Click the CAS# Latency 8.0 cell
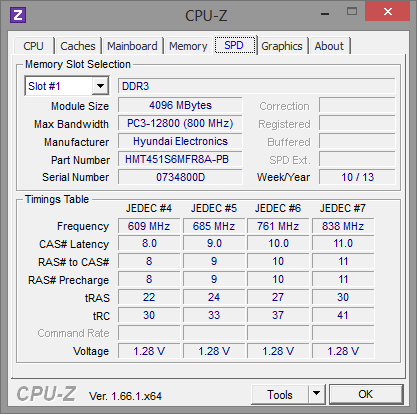The height and width of the screenshot is (414, 417). click(149, 243)
